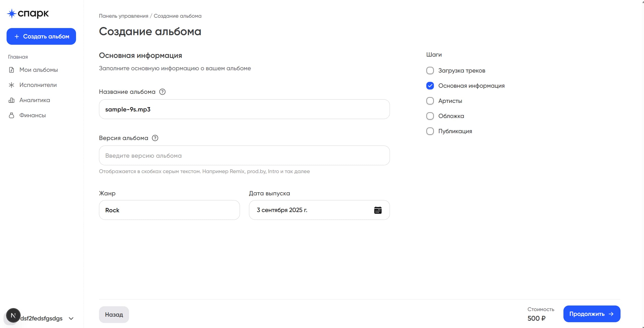Open the Жанр Rock dropdown
The height and width of the screenshot is (328, 644).
click(x=169, y=210)
